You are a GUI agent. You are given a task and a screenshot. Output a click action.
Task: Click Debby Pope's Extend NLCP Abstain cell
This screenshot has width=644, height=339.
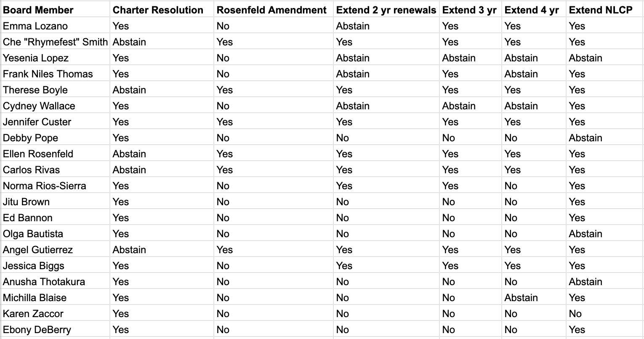[x=605, y=138]
